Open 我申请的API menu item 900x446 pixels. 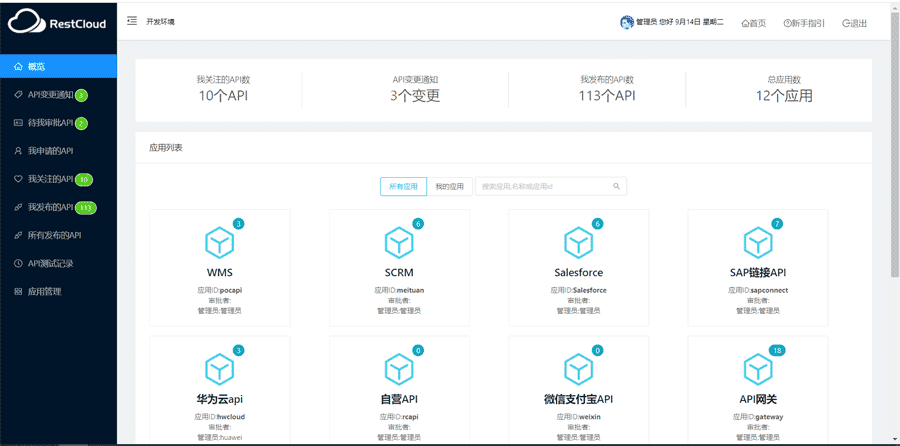(x=59, y=151)
